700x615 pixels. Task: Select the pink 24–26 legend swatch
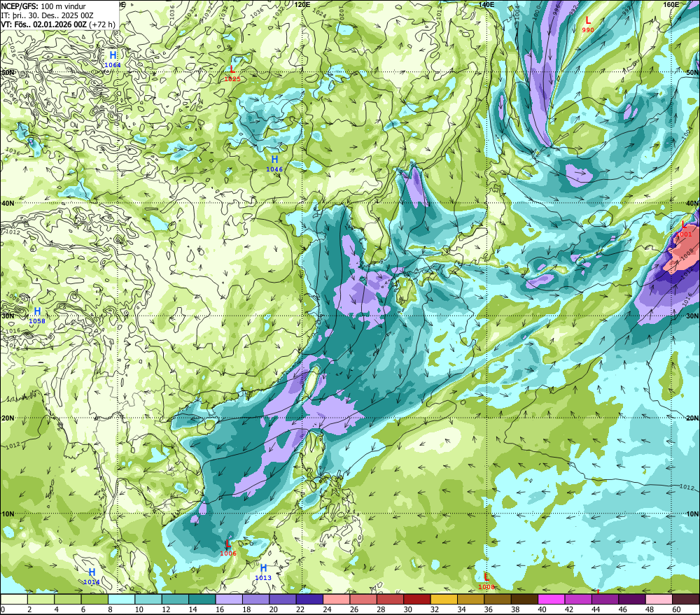336,599
